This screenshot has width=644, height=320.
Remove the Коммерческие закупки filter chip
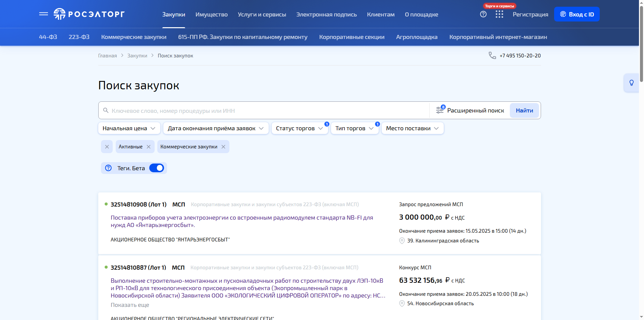223,147
